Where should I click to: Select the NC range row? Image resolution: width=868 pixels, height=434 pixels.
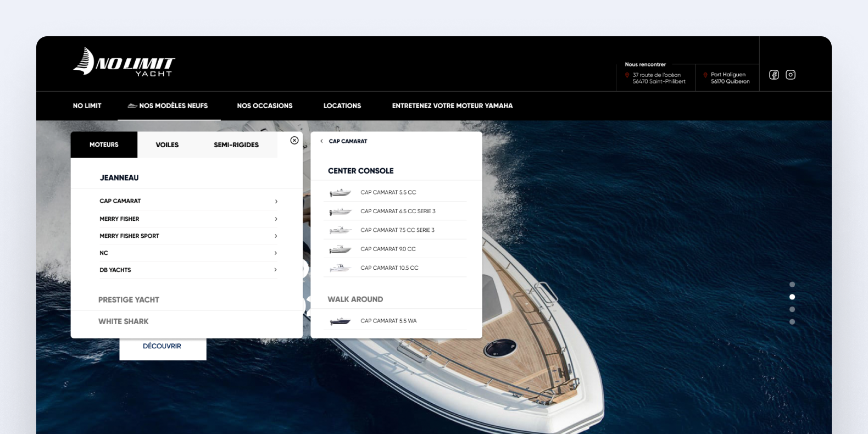click(x=188, y=253)
